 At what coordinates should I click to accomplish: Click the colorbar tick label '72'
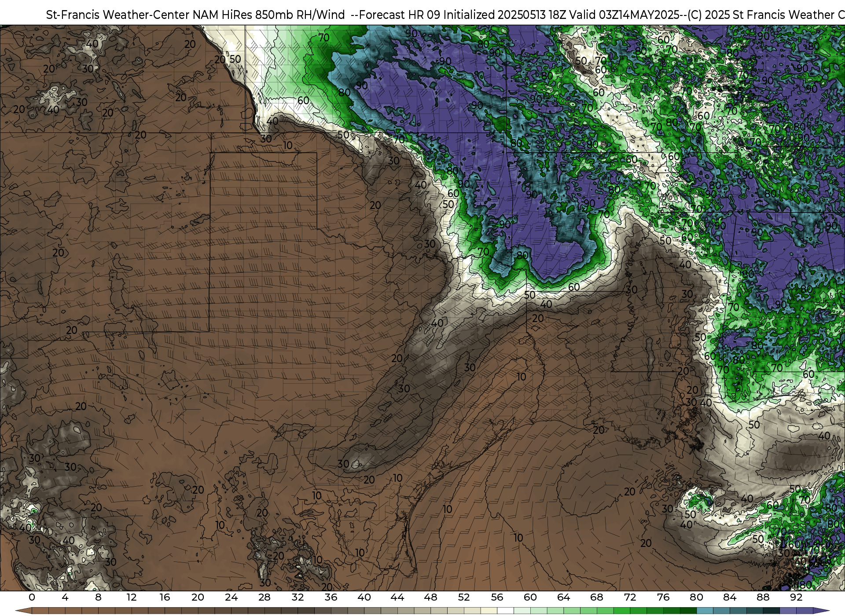(x=630, y=598)
